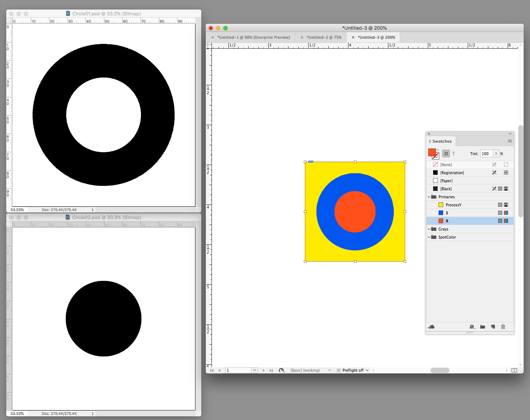Image resolution: width=530 pixels, height=420 pixels.
Task: Click the CMYK color mode icon on Black row
Action: 506,189
